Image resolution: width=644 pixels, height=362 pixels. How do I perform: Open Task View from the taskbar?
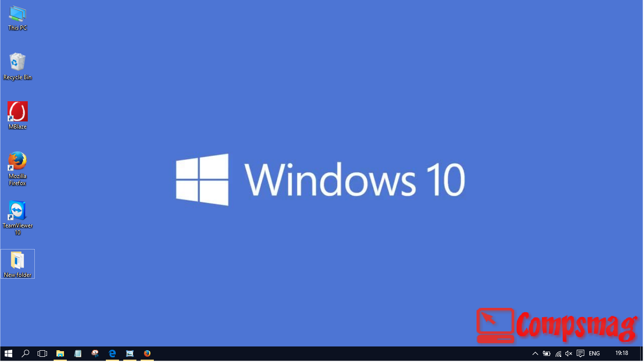(x=42, y=354)
